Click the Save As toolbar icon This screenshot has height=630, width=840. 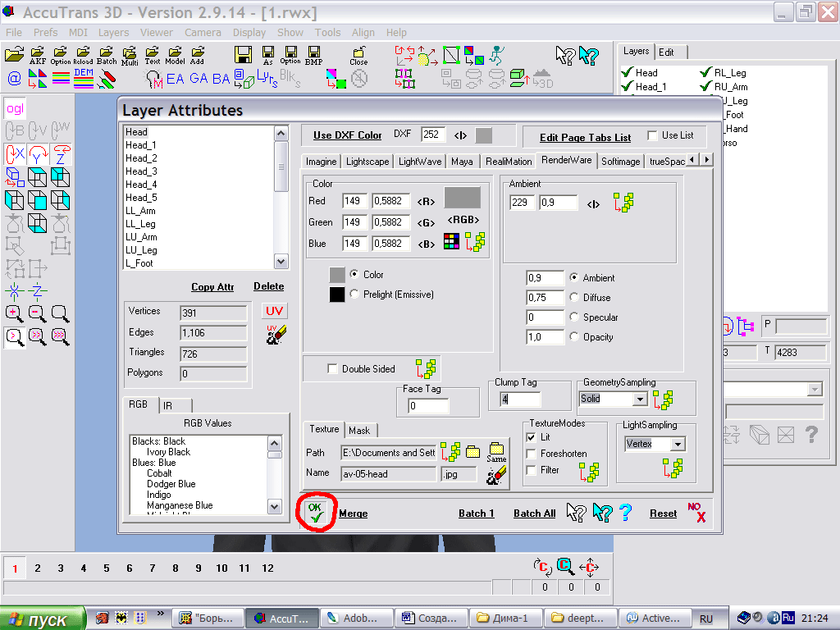click(268, 55)
